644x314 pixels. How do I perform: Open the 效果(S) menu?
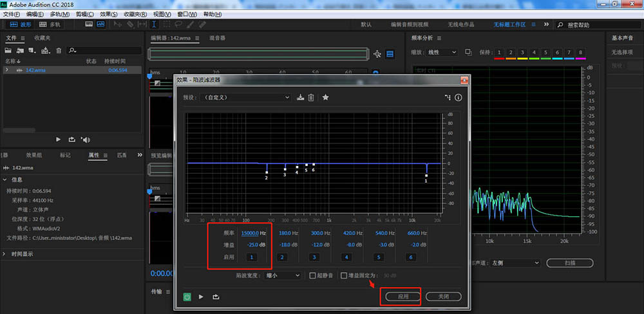(109, 14)
